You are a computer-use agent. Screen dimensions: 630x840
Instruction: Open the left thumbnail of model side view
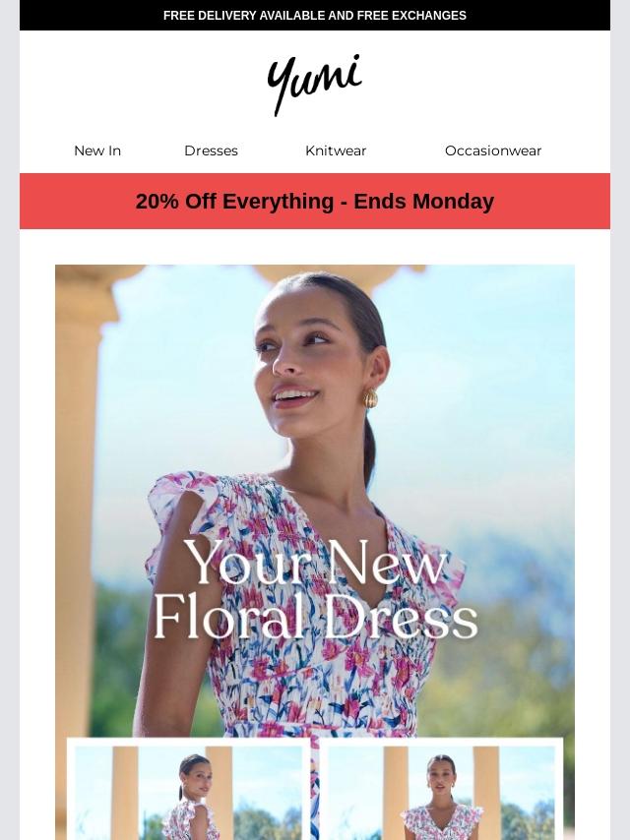(189, 789)
